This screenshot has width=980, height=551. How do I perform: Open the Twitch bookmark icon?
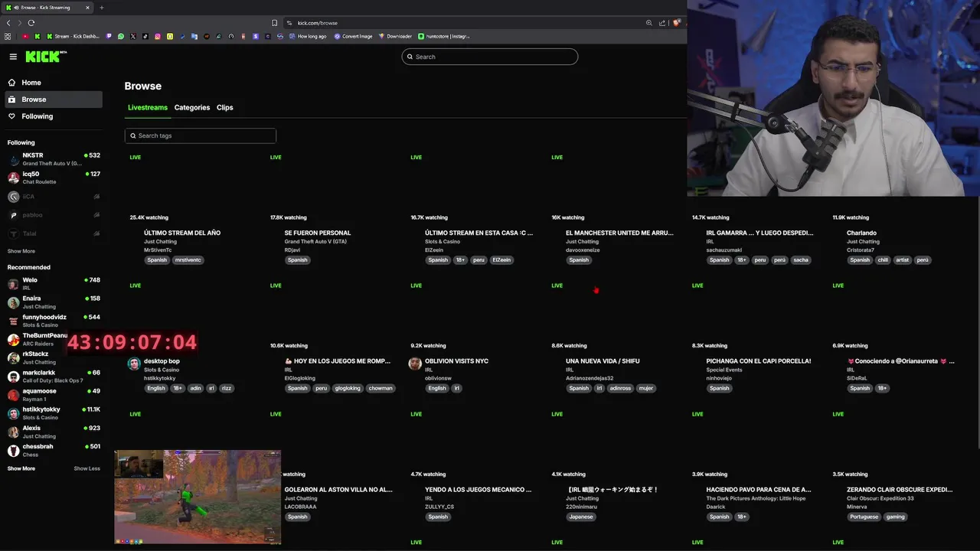coord(109,36)
